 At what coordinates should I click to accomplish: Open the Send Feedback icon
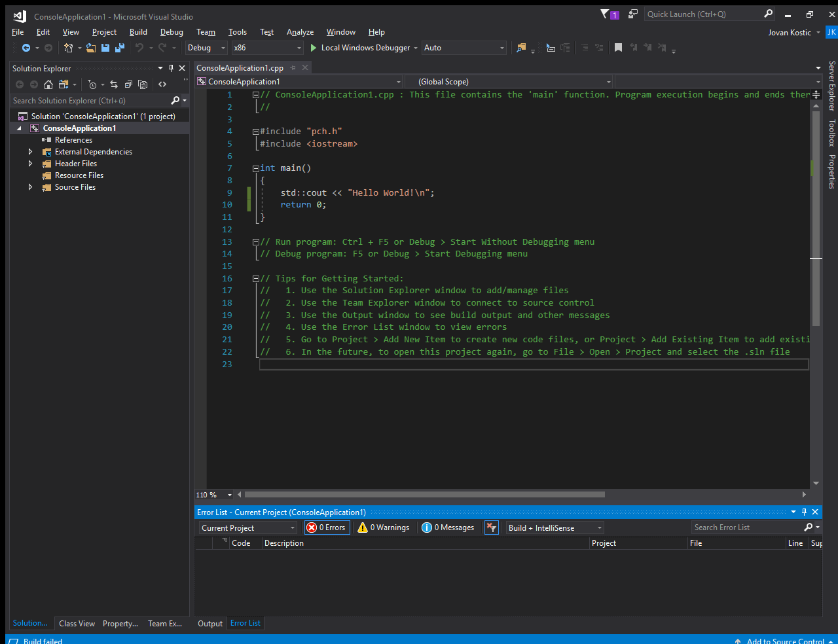tap(633, 14)
